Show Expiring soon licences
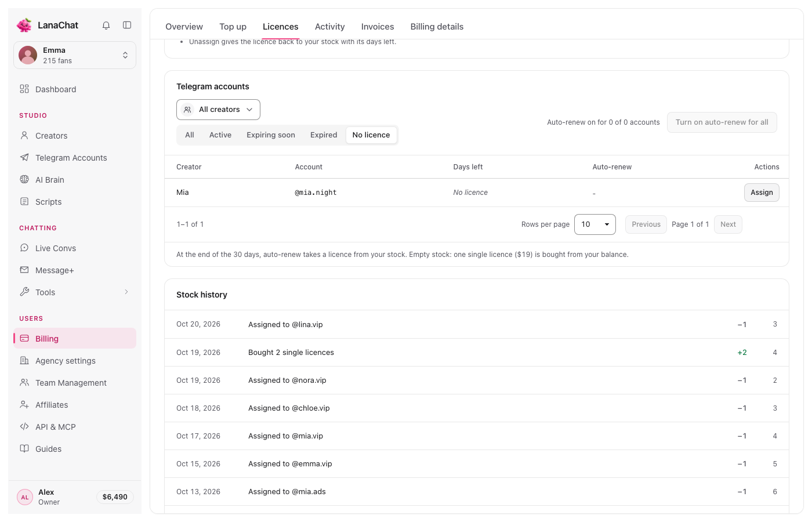The image size is (812, 522). tap(271, 135)
